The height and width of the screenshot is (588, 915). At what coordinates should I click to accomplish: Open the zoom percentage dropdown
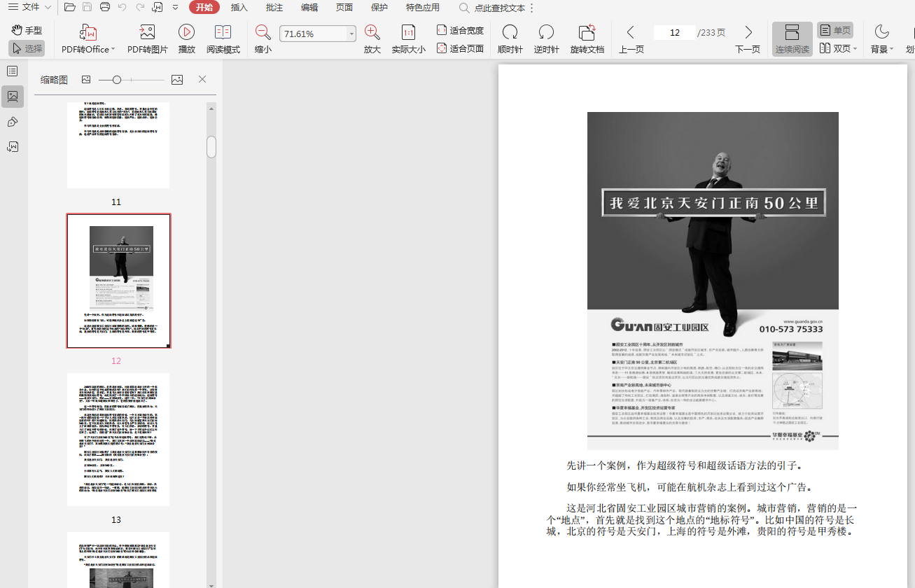click(351, 34)
